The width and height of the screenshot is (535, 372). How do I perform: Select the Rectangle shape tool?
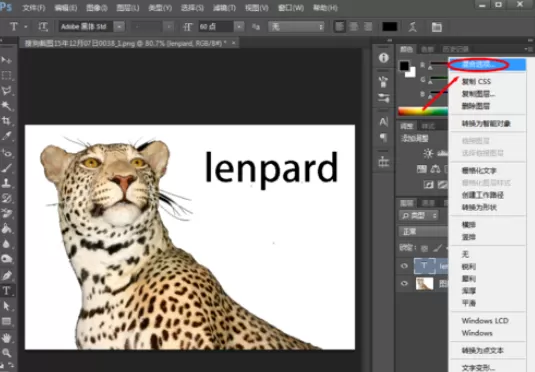point(6,321)
